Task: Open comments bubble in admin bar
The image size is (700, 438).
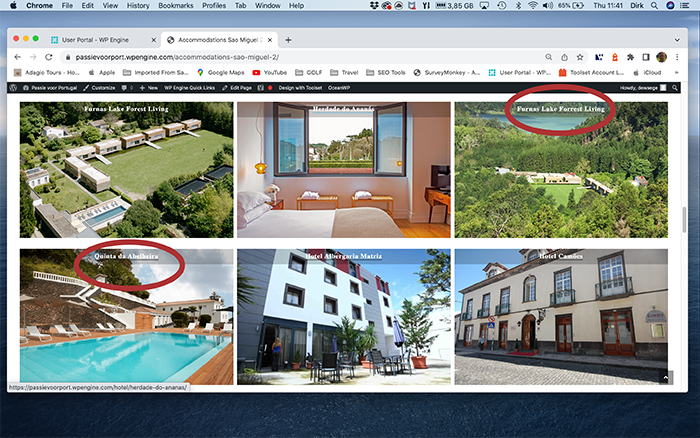Action: 127,88
